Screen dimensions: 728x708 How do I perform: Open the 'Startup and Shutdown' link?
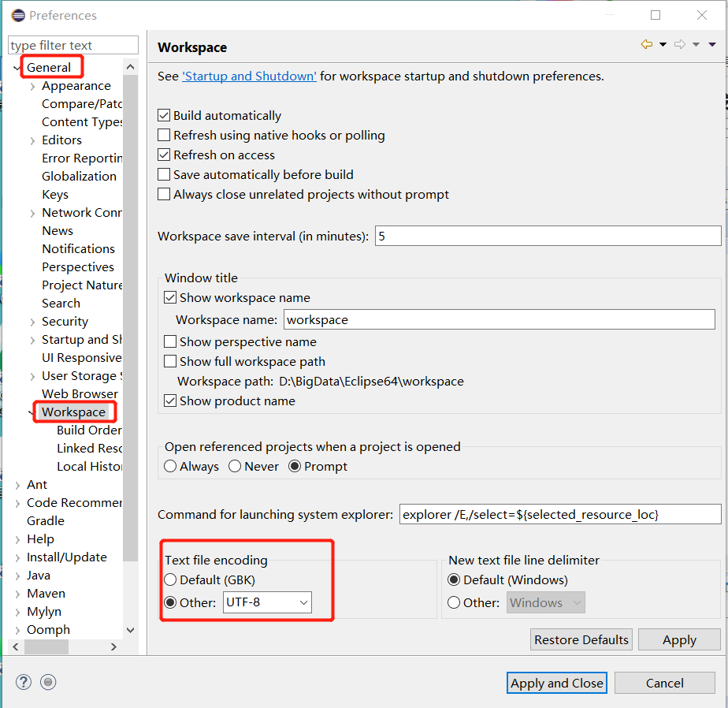pyautogui.click(x=249, y=76)
